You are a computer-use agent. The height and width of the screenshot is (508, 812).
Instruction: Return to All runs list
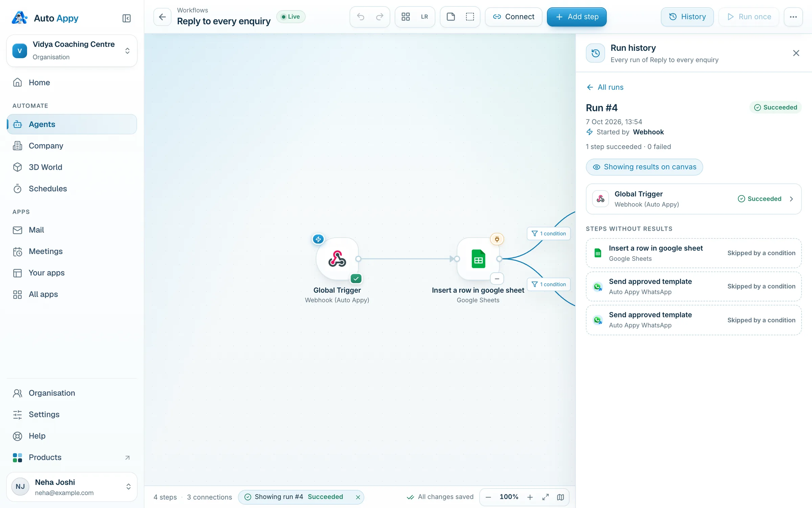(605, 87)
